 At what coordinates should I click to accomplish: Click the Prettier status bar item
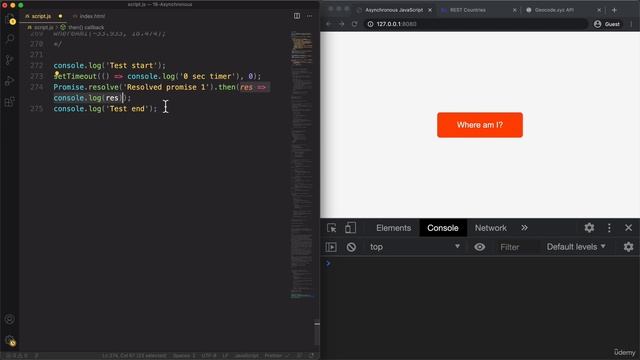click(x=276, y=356)
